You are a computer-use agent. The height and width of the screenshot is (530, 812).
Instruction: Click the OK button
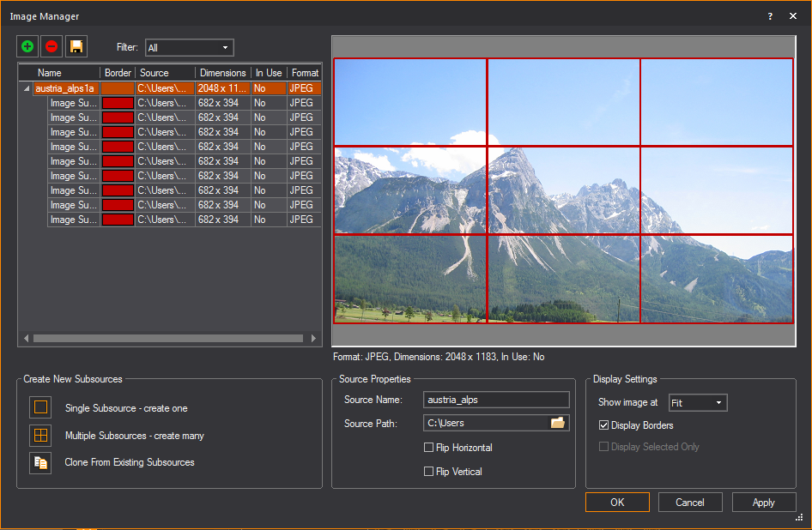tap(617, 503)
